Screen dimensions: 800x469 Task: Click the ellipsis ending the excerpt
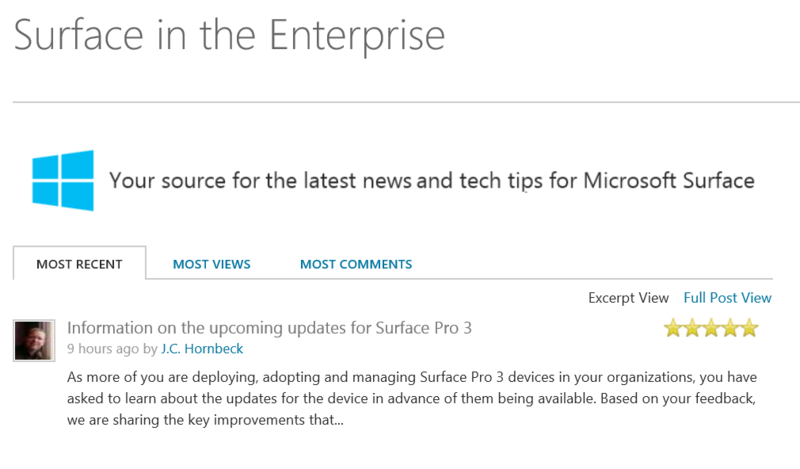coord(337,421)
